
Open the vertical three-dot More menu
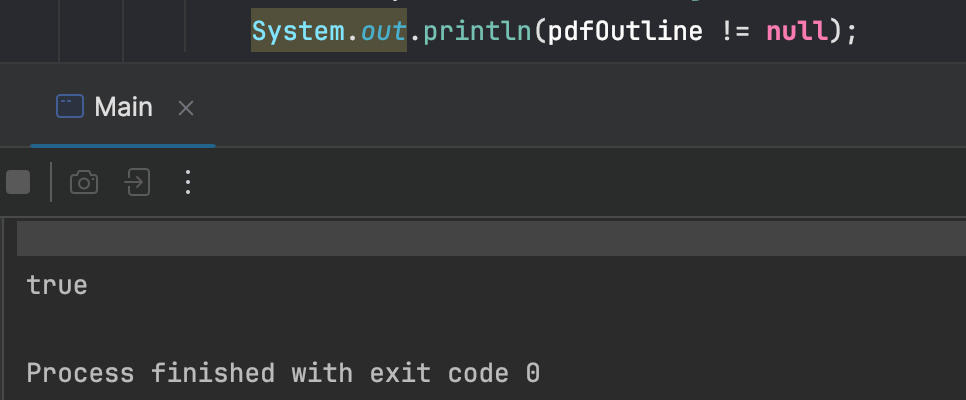coord(187,182)
